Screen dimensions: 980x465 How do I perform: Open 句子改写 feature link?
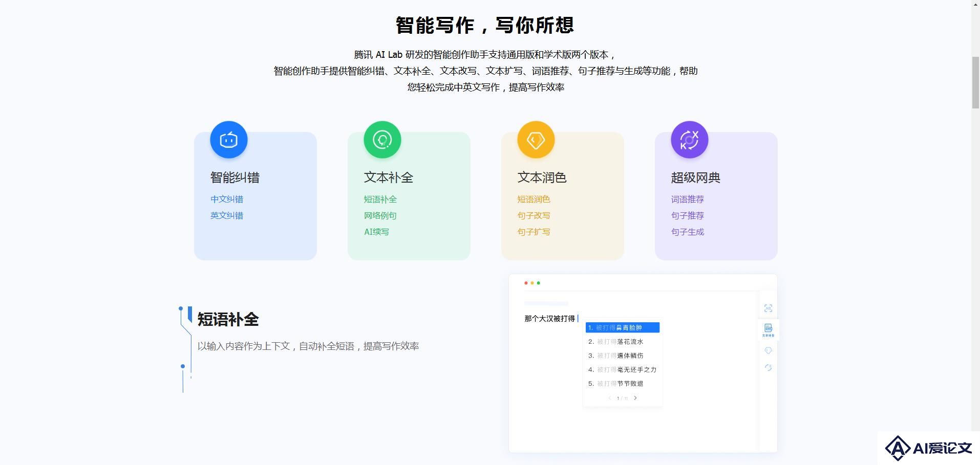tap(534, 215)
